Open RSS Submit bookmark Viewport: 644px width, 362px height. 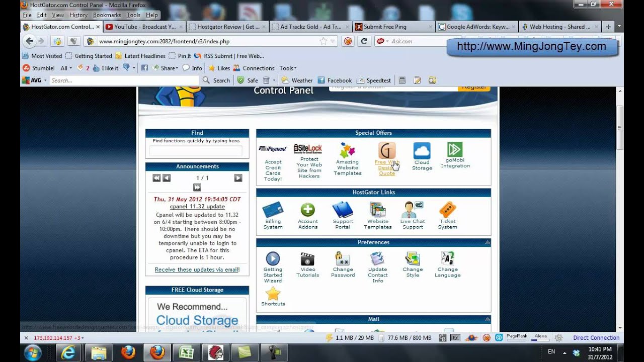pyautogui.click(x=229, y=56)
